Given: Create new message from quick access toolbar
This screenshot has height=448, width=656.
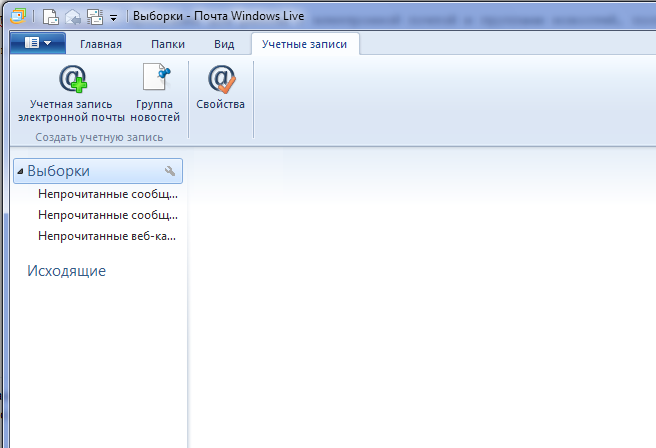Looking at the screenshot, I should (x=50, y=16).
